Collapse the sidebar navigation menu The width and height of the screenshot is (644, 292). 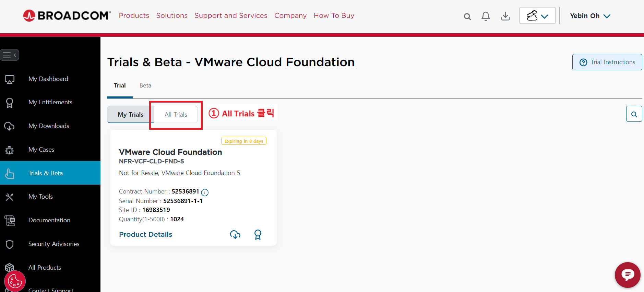pos(10,55)
